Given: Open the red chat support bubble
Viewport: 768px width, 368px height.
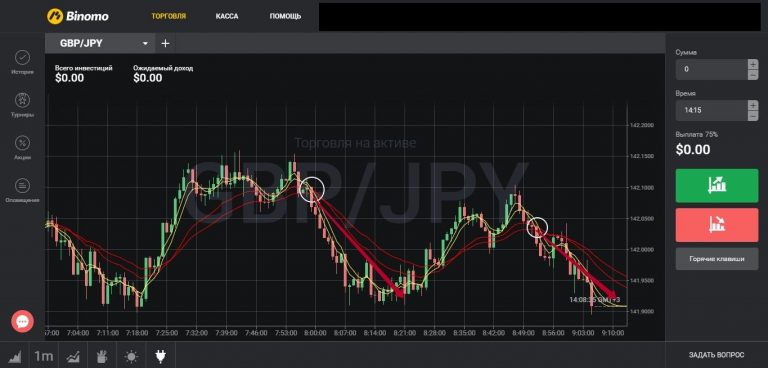Looking at the screenshot, I should [23, 321].
